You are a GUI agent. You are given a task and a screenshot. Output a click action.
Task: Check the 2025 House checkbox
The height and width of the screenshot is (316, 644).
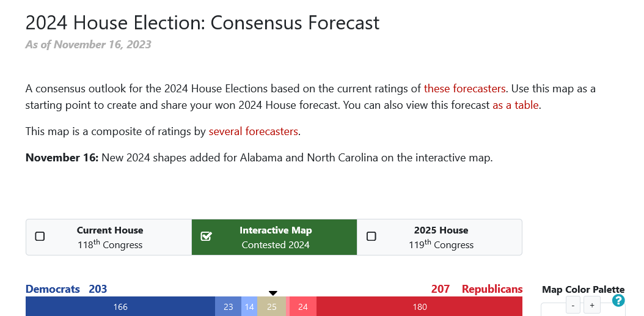point(371,237)
